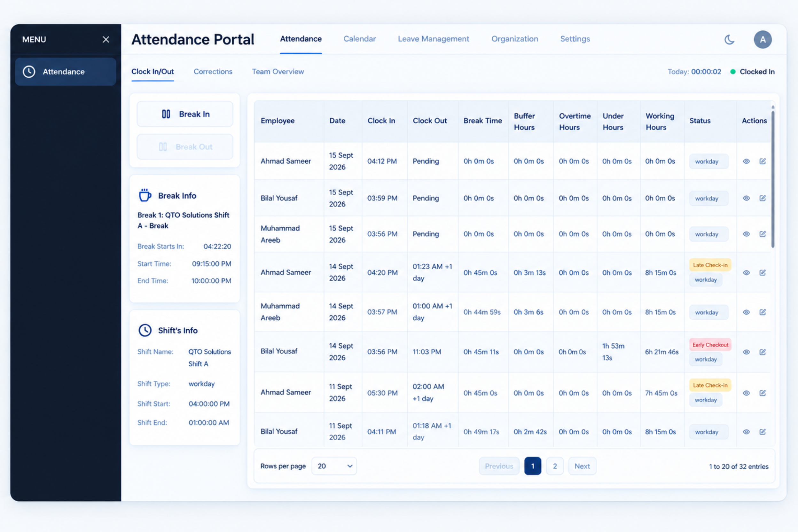Select the Clock In/Out sub-tab

tap(152, 72)
